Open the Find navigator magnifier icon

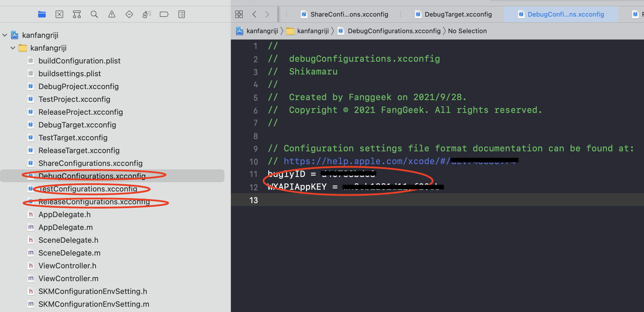tap(94, 14)
